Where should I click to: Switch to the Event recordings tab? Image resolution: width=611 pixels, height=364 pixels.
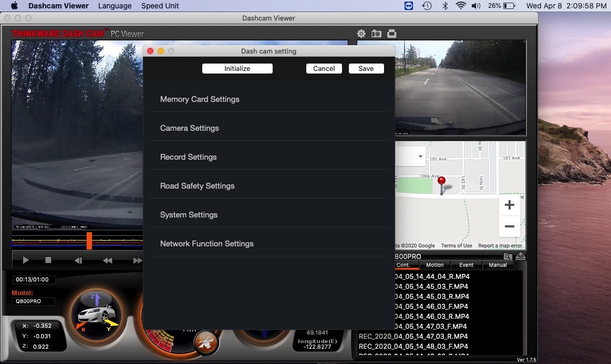pos(467,265)
